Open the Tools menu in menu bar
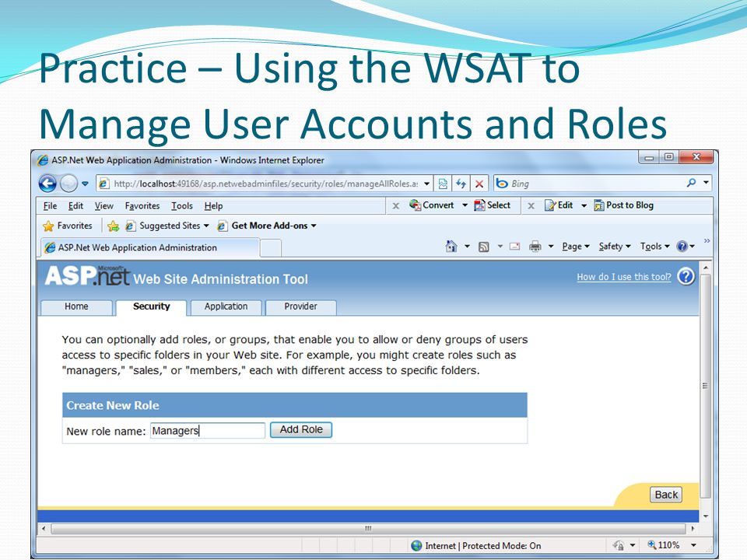Image resolution: width=747 pixels, height=560 pixels. pyautogui.click(x=182, y=205)
